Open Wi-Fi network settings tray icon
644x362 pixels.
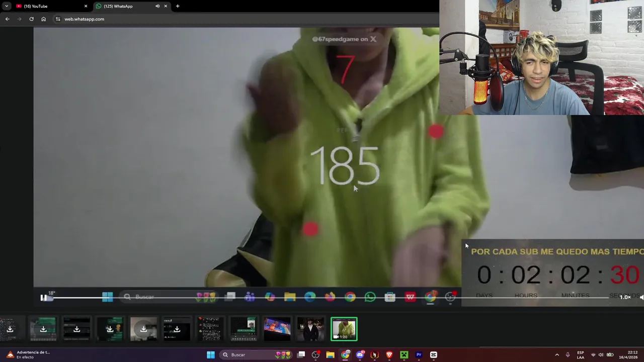click(x=593, y=355)
